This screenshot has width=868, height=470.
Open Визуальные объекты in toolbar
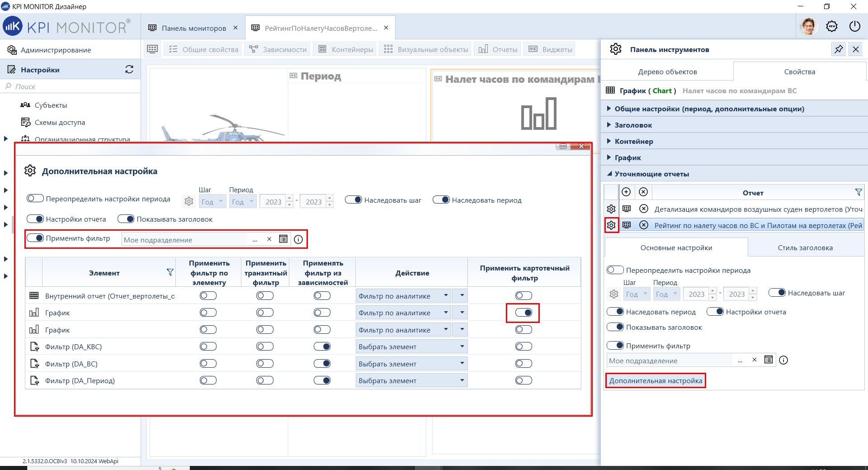[426, 49]
